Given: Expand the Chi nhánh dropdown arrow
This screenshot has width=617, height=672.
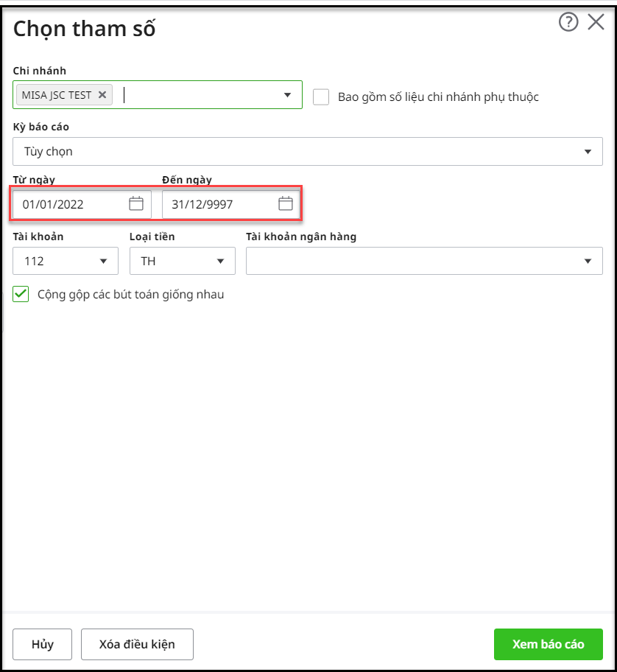Looking at the screenshot, I should click(x=287, y=95).
